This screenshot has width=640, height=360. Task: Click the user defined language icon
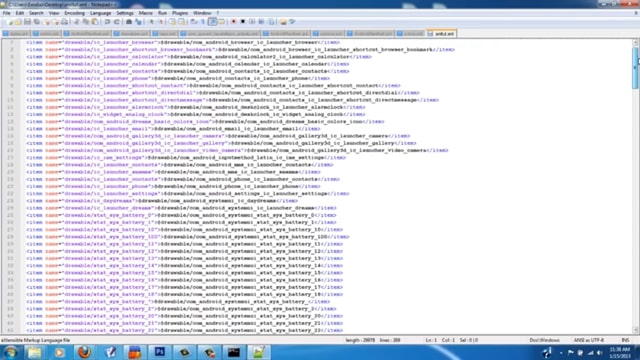tap(222, 22)
